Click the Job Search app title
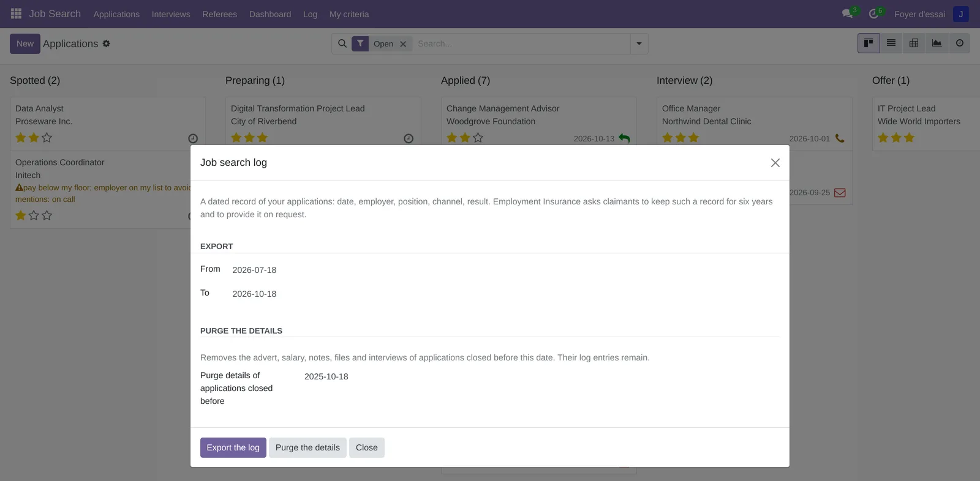This screenshot has height=481, width=980. point(55,13)
